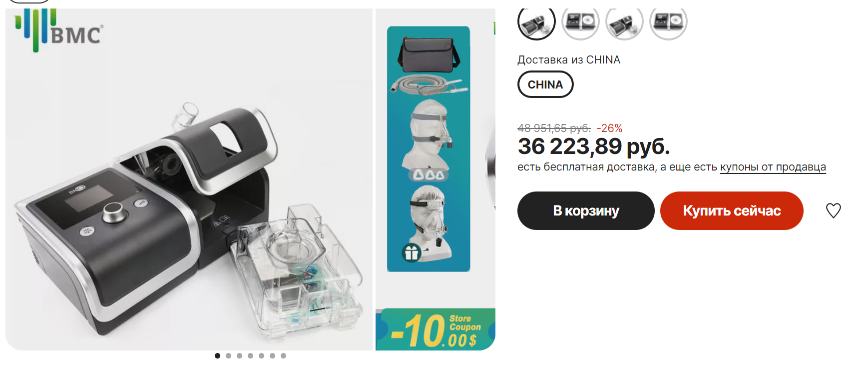The height and width of the screenshot is (365, 868).
Task: Open accessories image with masks and bag
Action: 429,149
